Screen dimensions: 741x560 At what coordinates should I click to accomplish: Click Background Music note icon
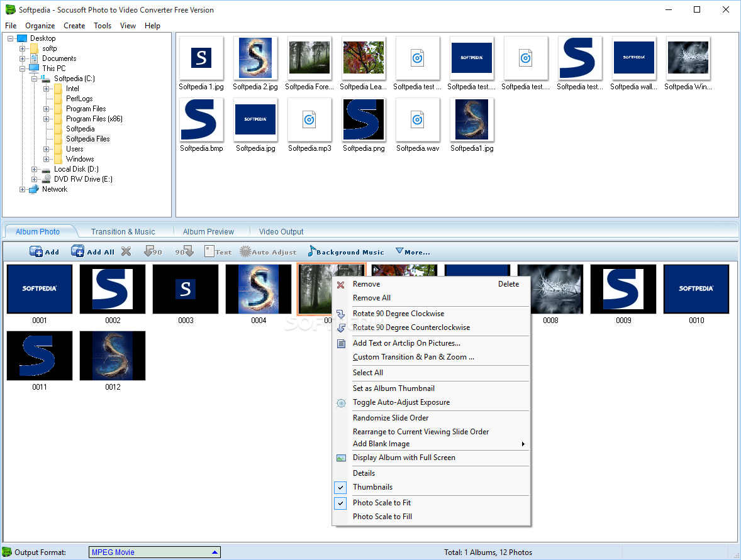pos(311,251)
